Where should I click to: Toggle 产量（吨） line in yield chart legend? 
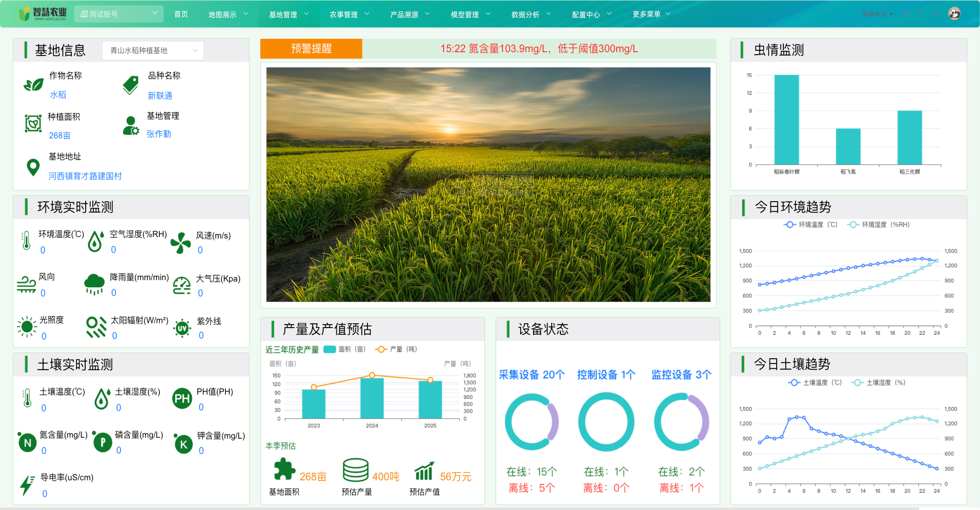point(396,350)
